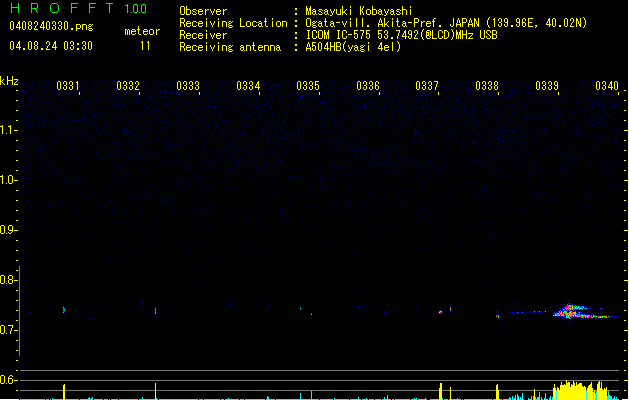Click the Observer label

coord(203,11)
